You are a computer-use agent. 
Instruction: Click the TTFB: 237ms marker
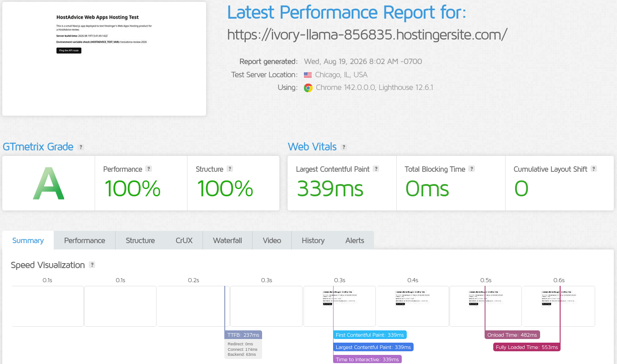243,335
